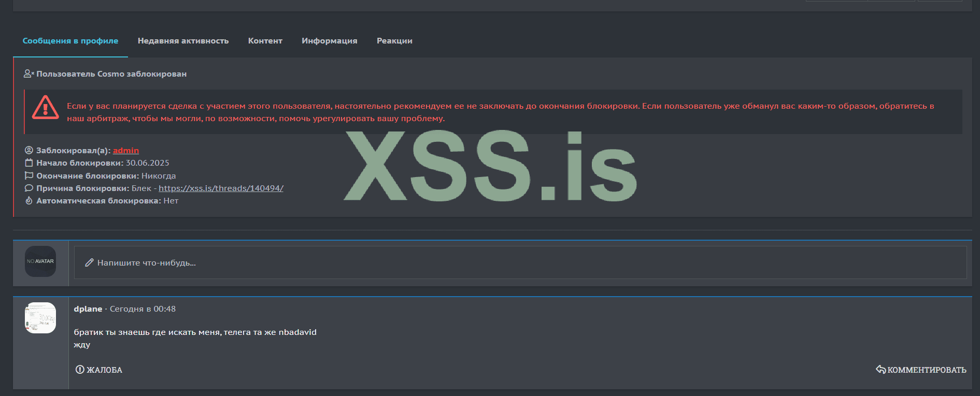The image size is (980, 396).
Task: Click the Напишите что-нибудь message field
Action: click(520, 262)
